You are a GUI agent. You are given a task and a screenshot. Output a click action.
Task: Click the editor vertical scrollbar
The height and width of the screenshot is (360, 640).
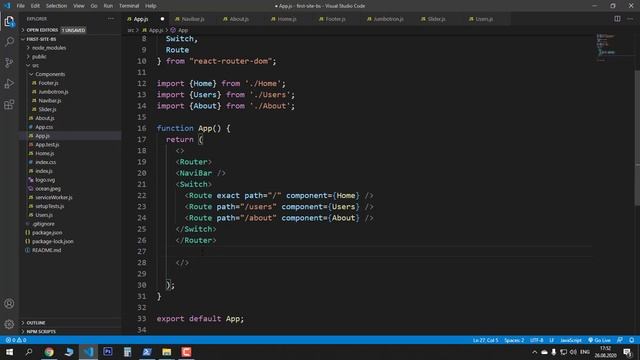[x=637, y=139]
